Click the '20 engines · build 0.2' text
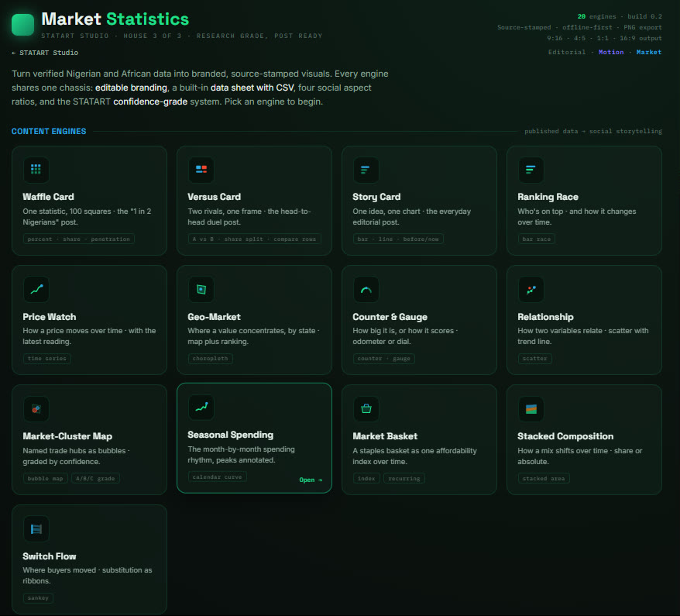Image resolution: width=680 pixels, height=616 pixels. tap(620, 16)
